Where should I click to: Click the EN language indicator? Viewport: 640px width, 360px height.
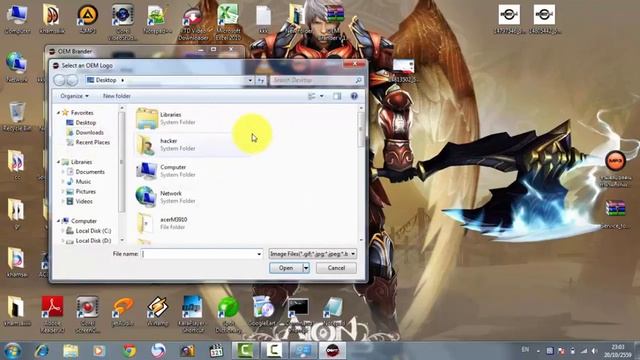click(x=525, y=350)
